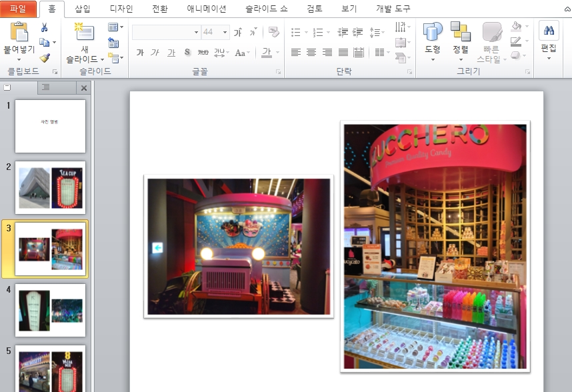Decrease list indent level
Image resolution: width=572 pixels, height=392 pixels.
(x=343, y=33)
